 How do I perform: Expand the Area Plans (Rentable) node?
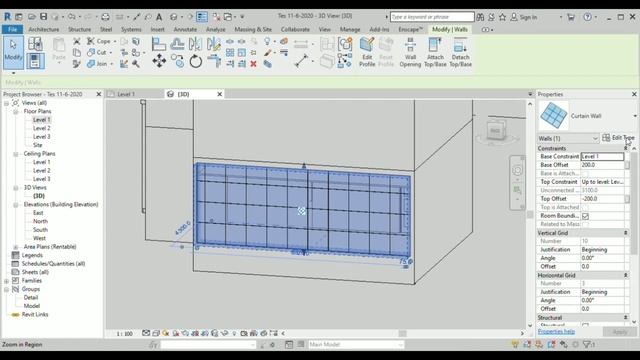[16, 247]
